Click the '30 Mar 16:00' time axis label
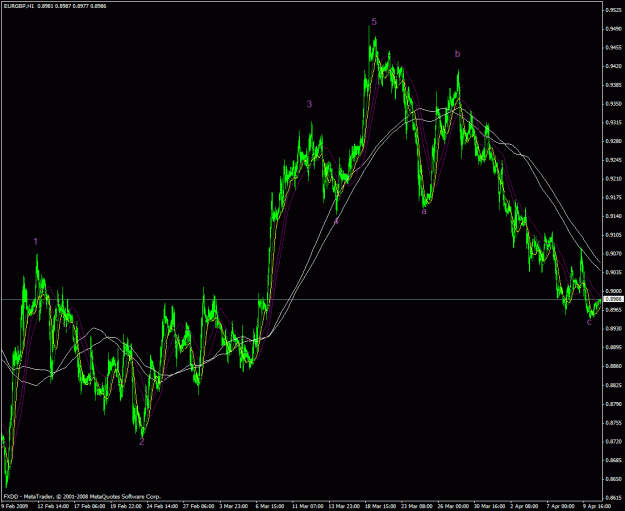The width and height of the screenshot is (625, 511). point(489,506)
